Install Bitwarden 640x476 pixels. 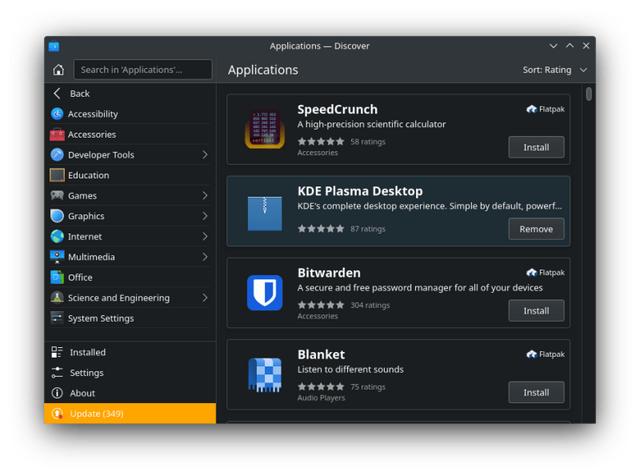[536, 311]
